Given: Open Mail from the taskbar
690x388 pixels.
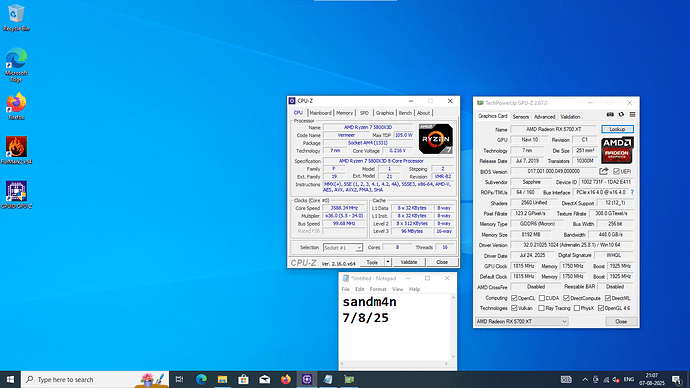Looking at the screenshot, I should click(x=264, y=379).
